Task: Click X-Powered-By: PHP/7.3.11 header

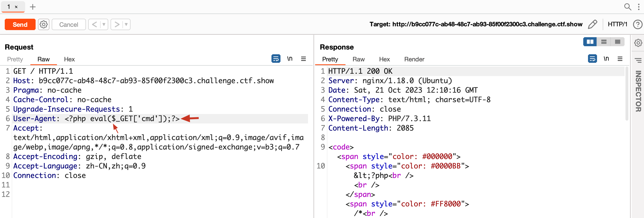Action: (379, 119)
